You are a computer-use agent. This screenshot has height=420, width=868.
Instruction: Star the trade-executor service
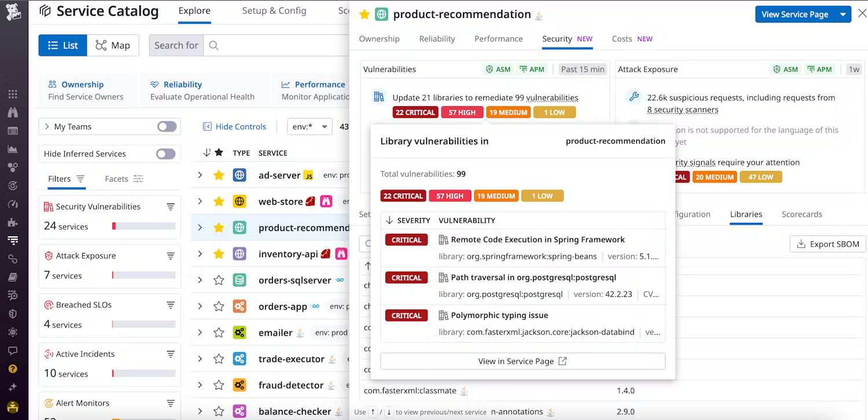pyautogui.click(x=218, y=359)
